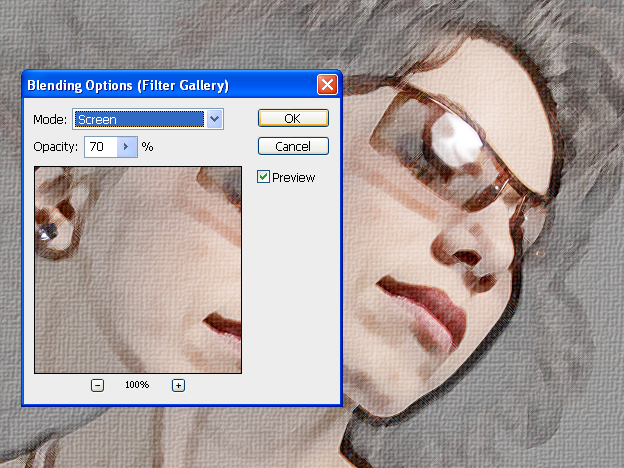This screenshot has width=624, height=468.
Task: Confirm with the OK button
Action: pos(293,118)
